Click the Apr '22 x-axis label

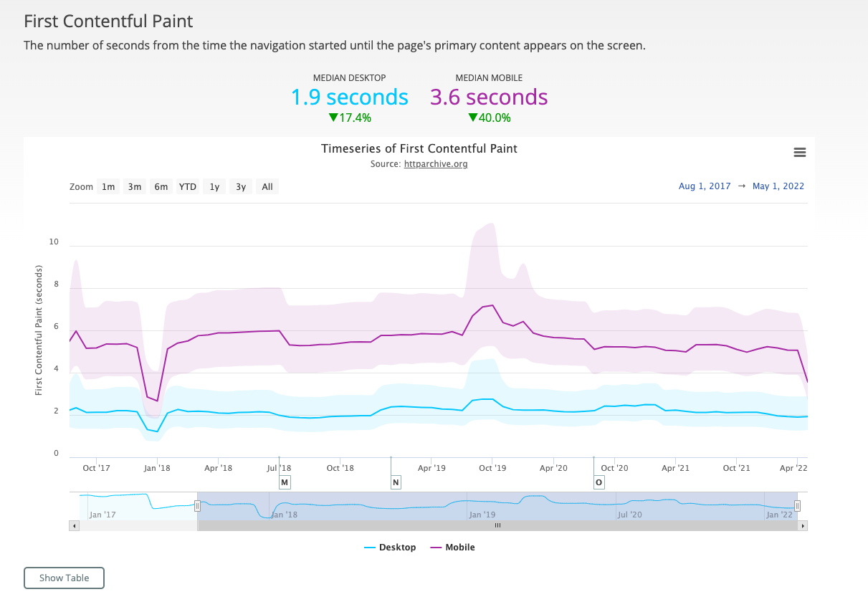793,468
